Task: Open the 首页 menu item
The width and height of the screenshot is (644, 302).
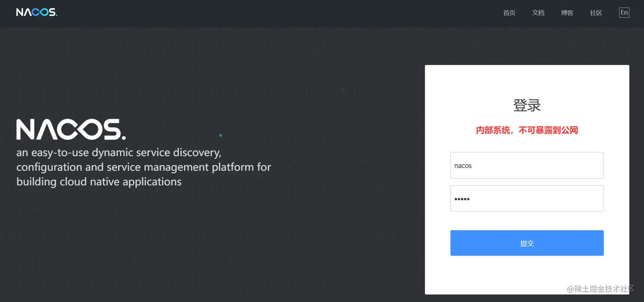Action: pyautogui.click(x=509, y=13)
